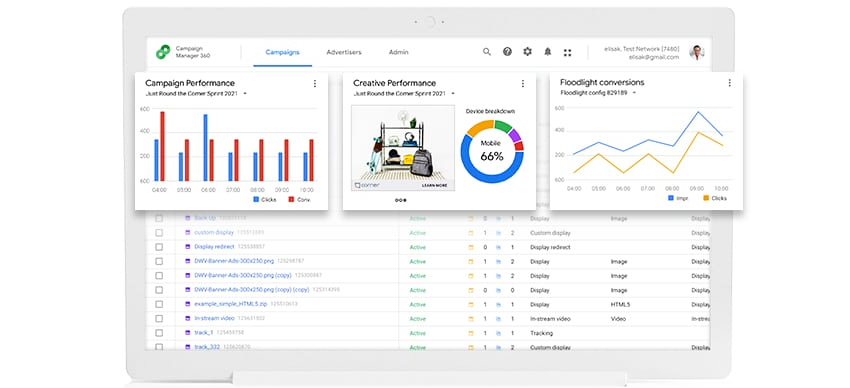This screenshot has width=850, height=388.
Task: Open the track_332 creative link
Action: coord(207,347)
